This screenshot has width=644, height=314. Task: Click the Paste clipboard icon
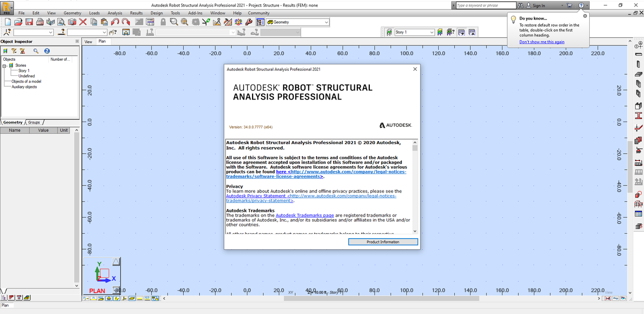104,22
